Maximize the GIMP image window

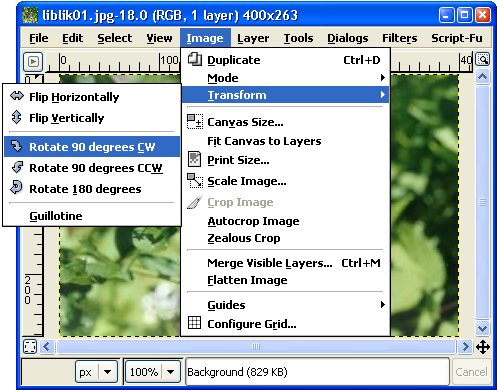click(464, 15)
